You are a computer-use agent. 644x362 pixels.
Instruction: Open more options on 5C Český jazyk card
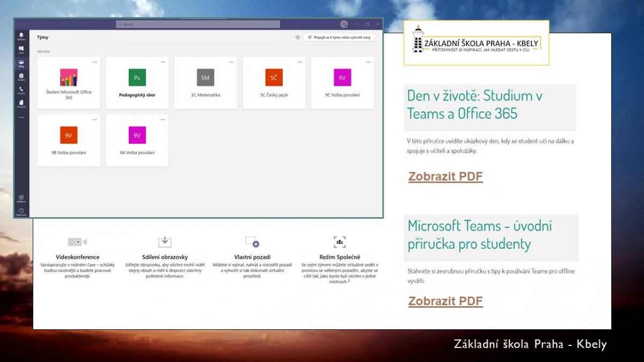[300, 62]
